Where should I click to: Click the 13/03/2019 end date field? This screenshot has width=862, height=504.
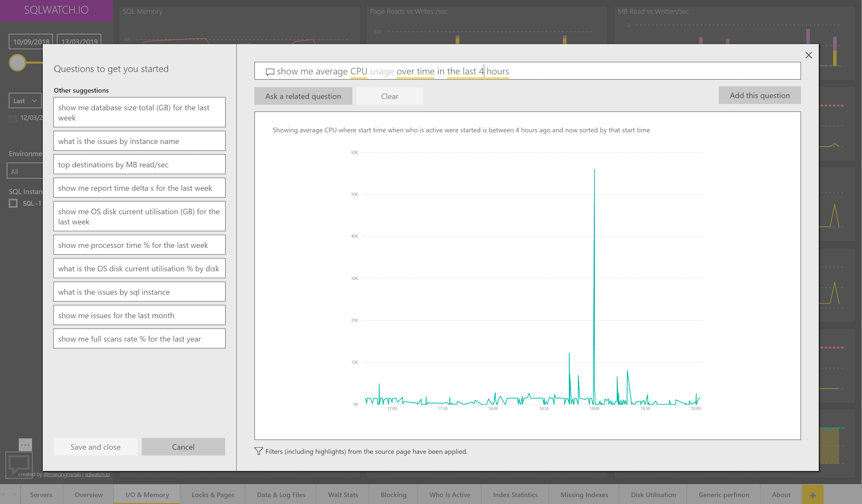[79, 41]
